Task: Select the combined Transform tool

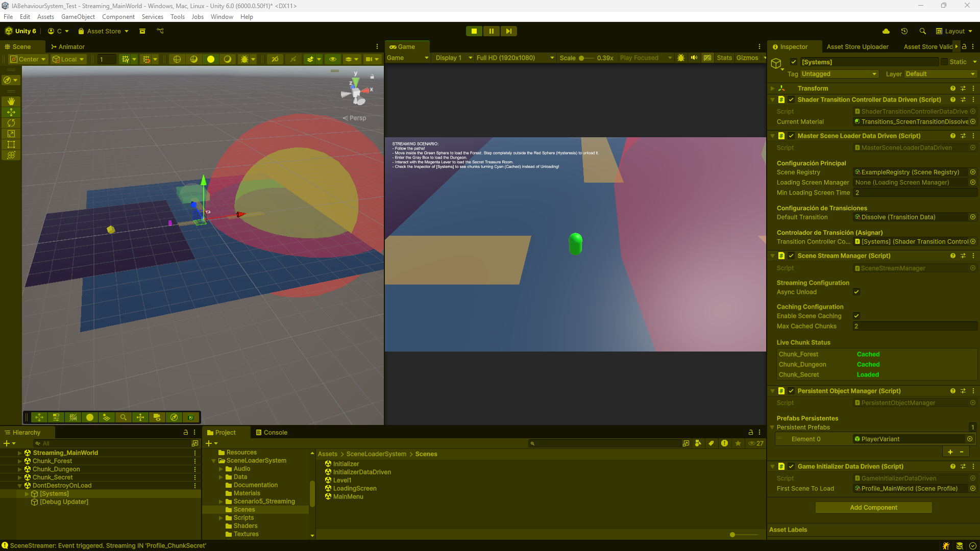Action: (11, 155)
